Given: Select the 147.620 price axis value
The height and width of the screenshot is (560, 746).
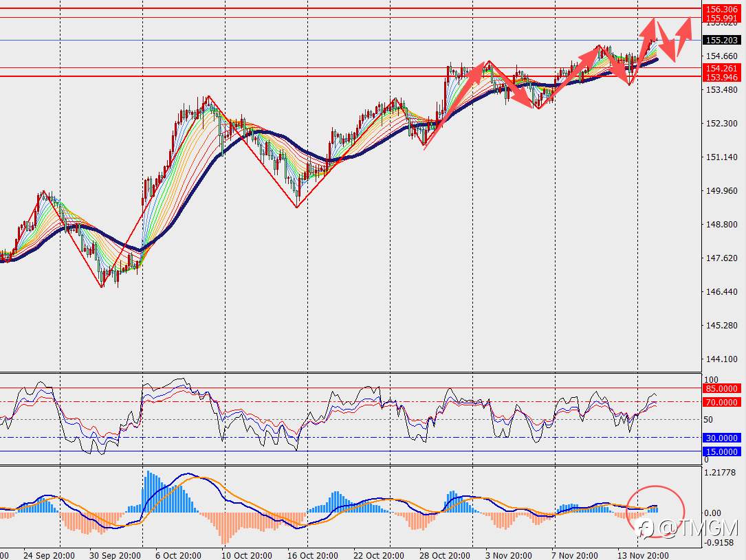Looking at the screenshot, I should pyautogui.click(x=722, y=258).
